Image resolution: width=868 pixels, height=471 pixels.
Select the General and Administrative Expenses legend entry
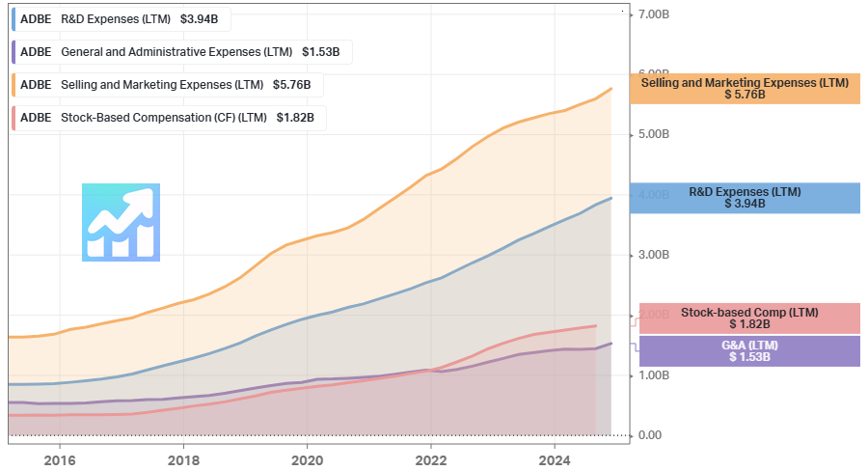tap(181, 52)
